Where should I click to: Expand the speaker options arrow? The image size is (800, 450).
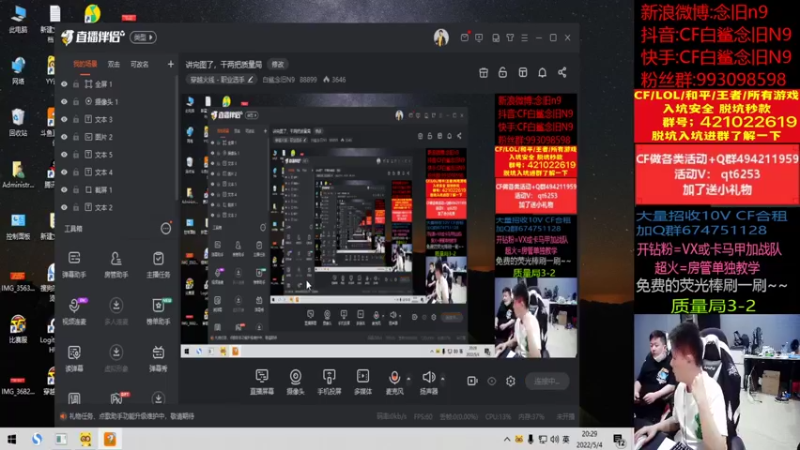[442, 379]
